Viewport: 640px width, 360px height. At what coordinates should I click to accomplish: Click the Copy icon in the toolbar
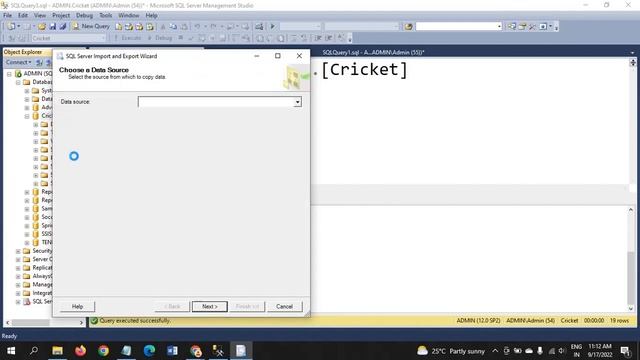173,27
